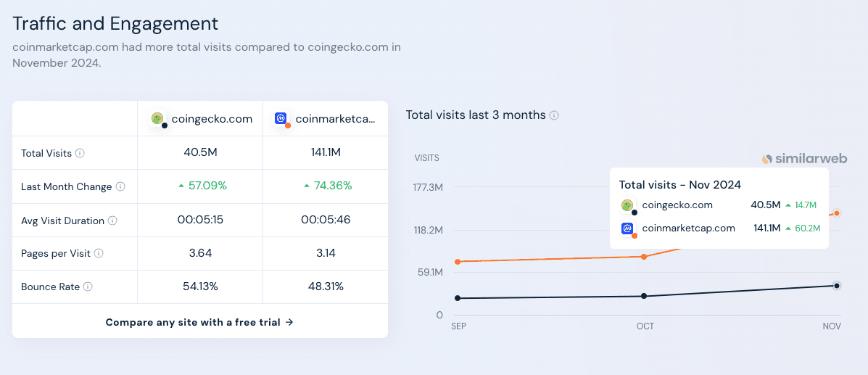The width and height of the screenshot is (868, 375).
Task: Click the October orange data point
Action: click(644, 257)
